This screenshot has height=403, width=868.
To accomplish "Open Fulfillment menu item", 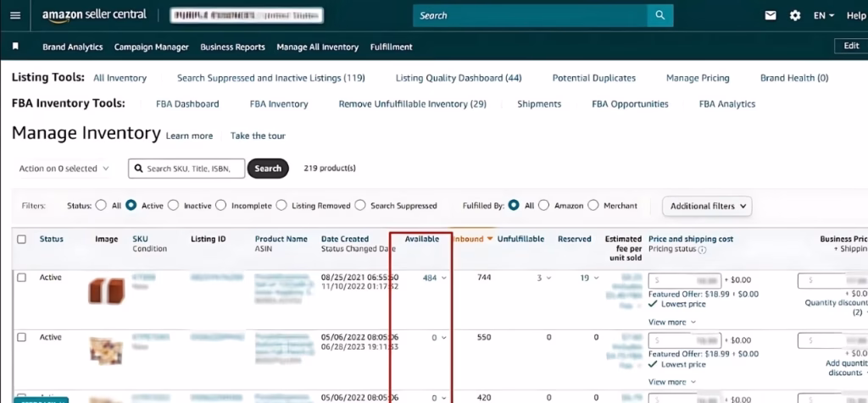I will pyautogui.click(x=392, y=47).
